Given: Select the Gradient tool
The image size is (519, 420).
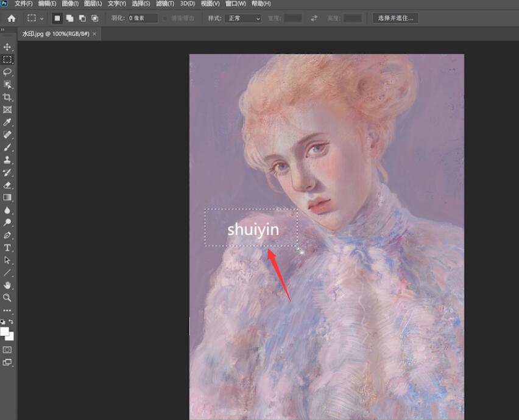Looking at the screenshot, I should (x=7, y=197).
